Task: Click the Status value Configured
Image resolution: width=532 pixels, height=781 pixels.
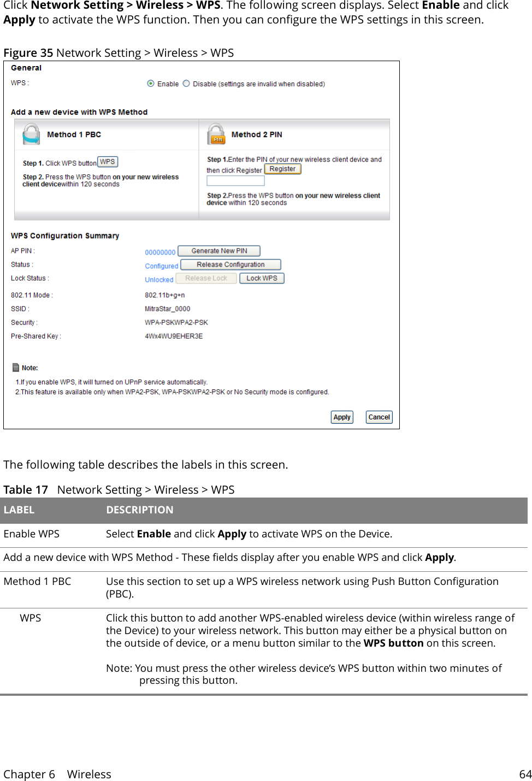Action: [161, 265]
